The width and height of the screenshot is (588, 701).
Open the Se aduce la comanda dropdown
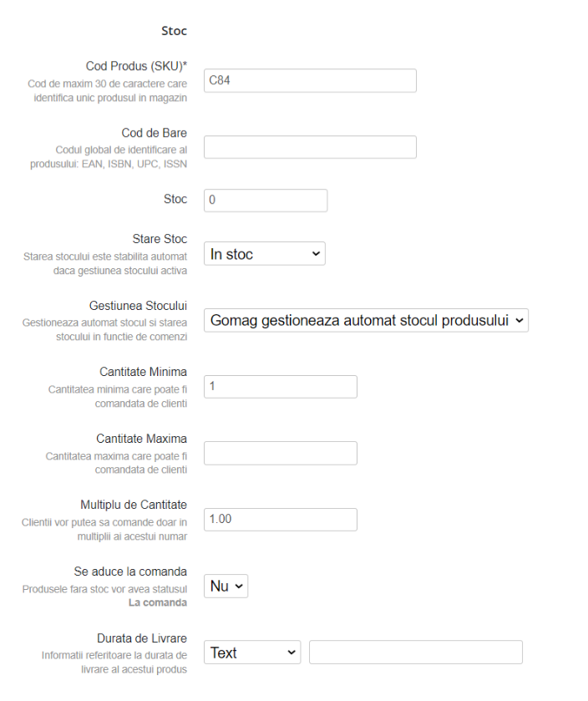click(226, 587)
